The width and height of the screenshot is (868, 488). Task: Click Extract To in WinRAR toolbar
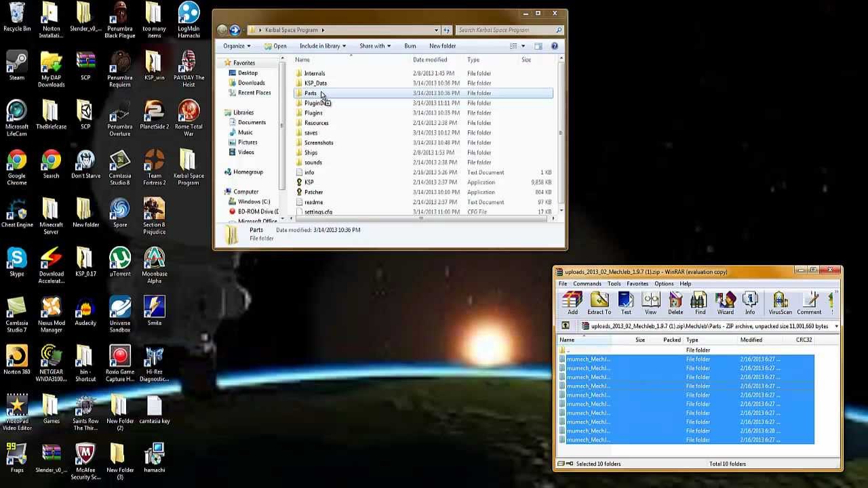599,303
